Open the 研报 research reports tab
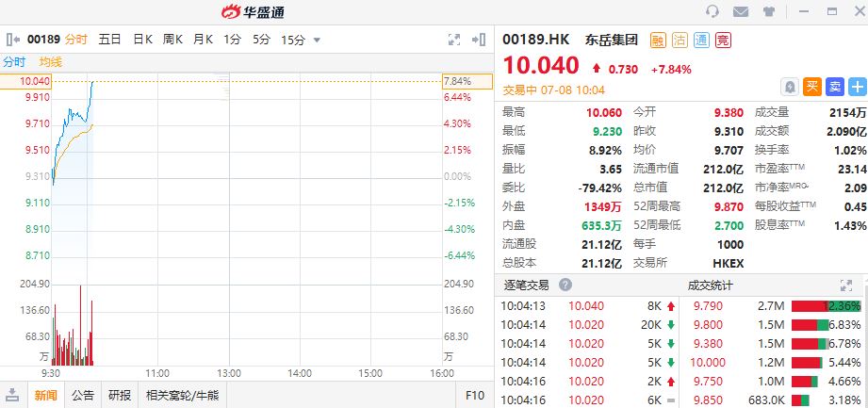The width and height of the screenshot is (868, 408). coord(120,395)
